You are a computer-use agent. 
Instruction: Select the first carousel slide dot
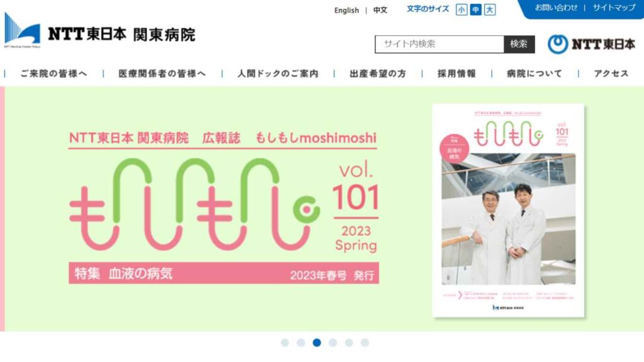click(285, 343)
